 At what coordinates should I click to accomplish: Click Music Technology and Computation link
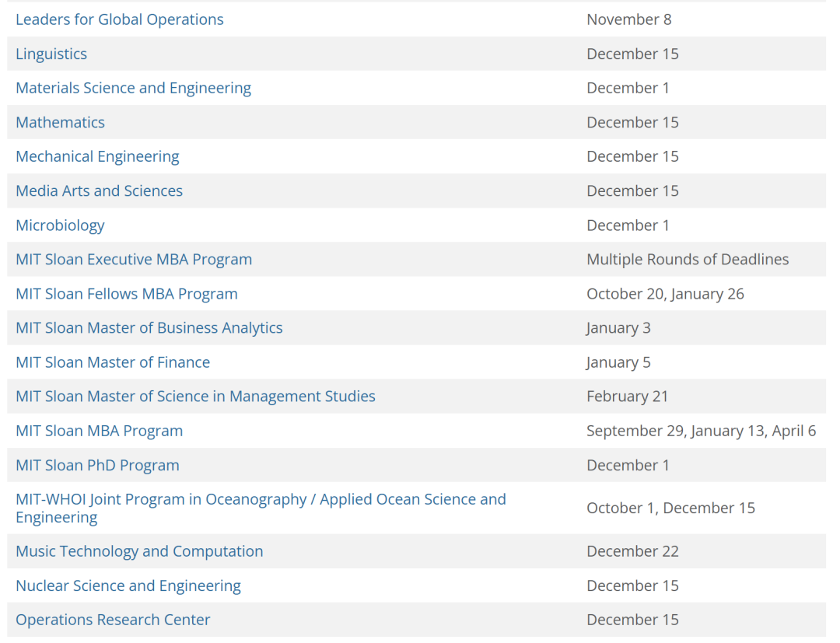[x=139, y=551]
